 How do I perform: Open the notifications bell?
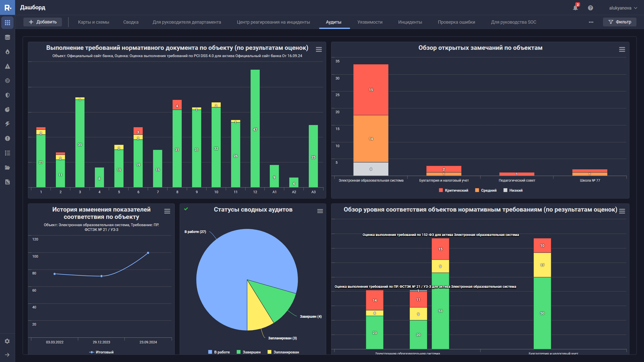pos(575,8)
